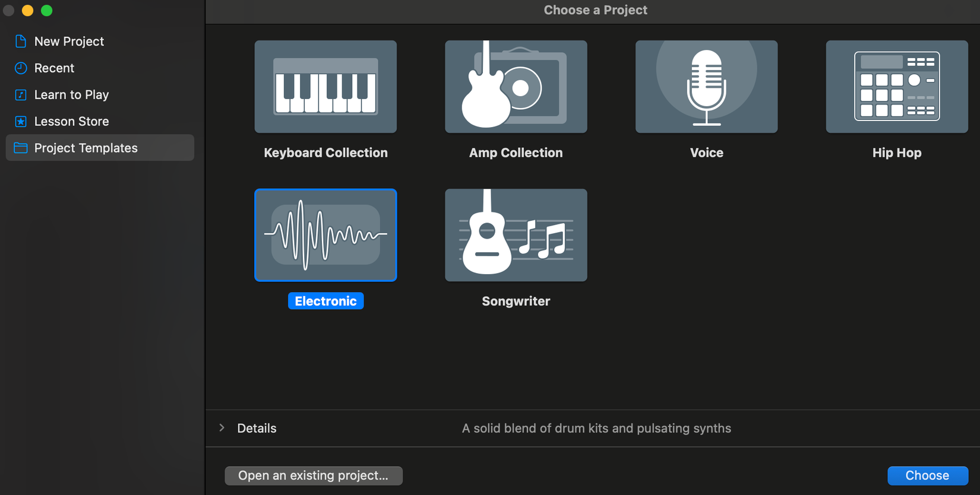Click the Choose button
Image resolution: width=980 pixels, height=495 pixels.
928,475
